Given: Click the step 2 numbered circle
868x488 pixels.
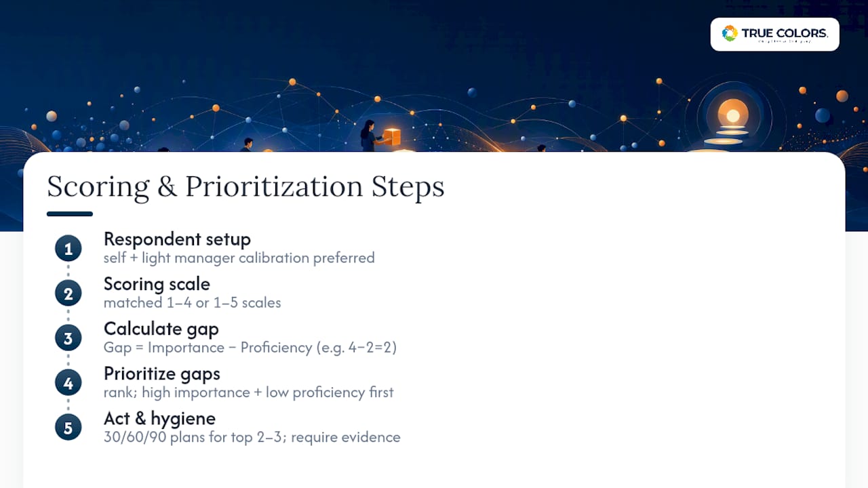Looking at the screenshot, I should click(68, 293).
